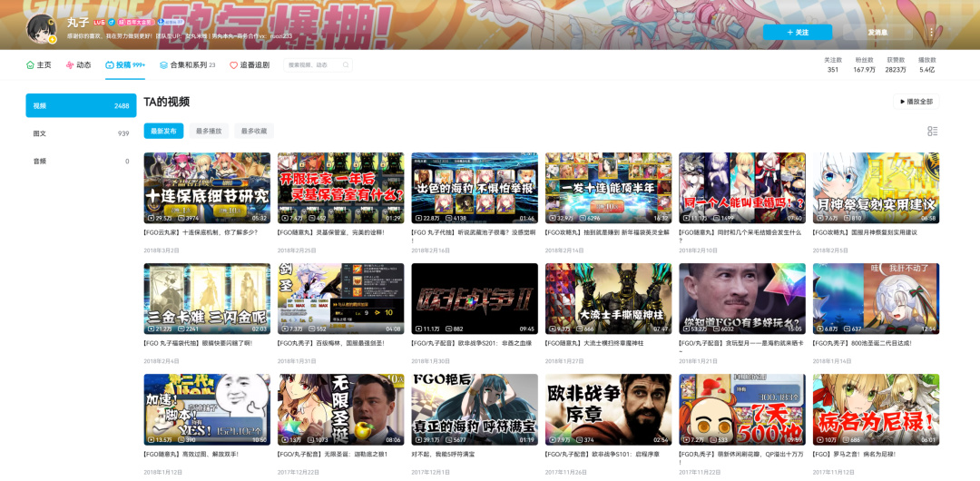Select 图文 category in the sidebar
The height and width of the screenshot is (481, 980).
pyautogui.click(x=82, y=133)
